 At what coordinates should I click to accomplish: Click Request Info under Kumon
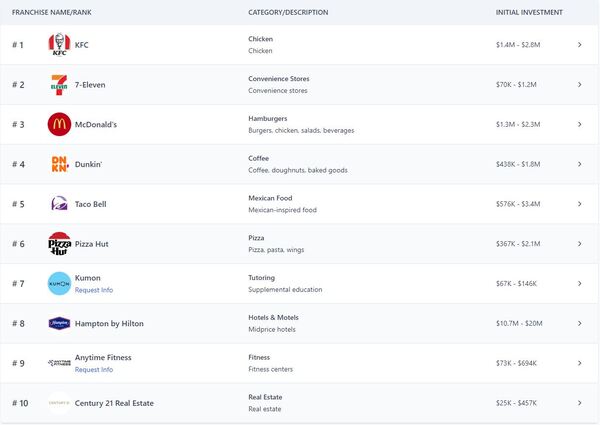(94, 290)
